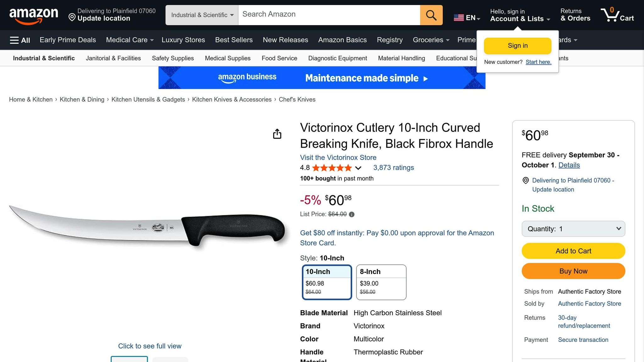Viewport: 644px width, 362px height.
Task: Open the Industrial & Scientific search category dropdown
Action: coord(202,15)
